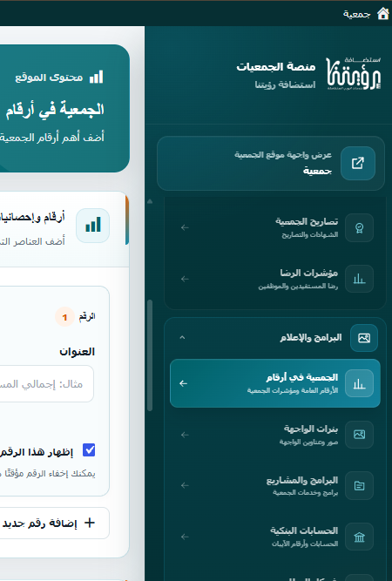Click الحسابات وأرقام الآيبان subtitle text
The image size is (392, 581).
click(x=305, y=544)
